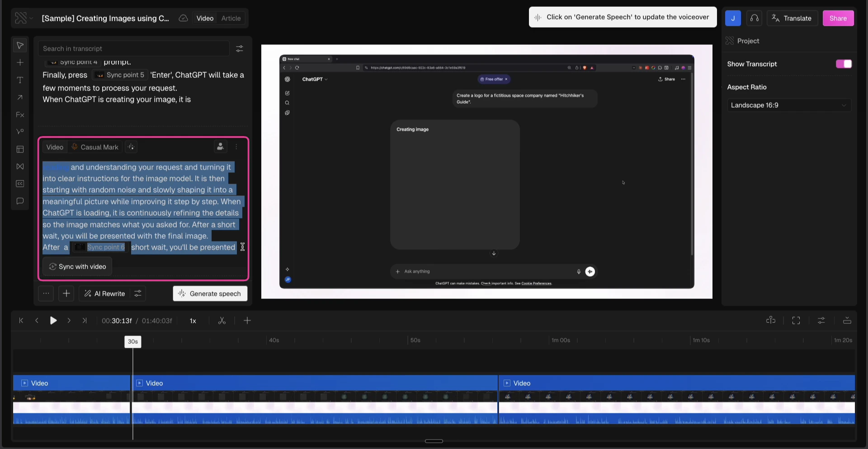
Task: Open the Fx effects tool
Action: (x=20, y=115)
